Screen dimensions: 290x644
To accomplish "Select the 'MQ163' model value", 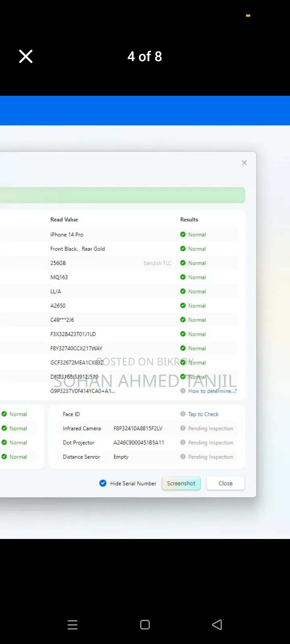I will point(59,277).
